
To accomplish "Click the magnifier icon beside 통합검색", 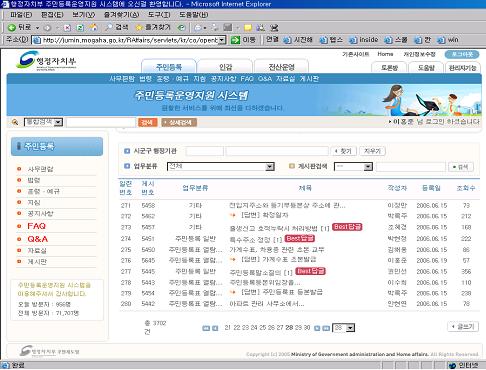I will click(x=15, y=122).
